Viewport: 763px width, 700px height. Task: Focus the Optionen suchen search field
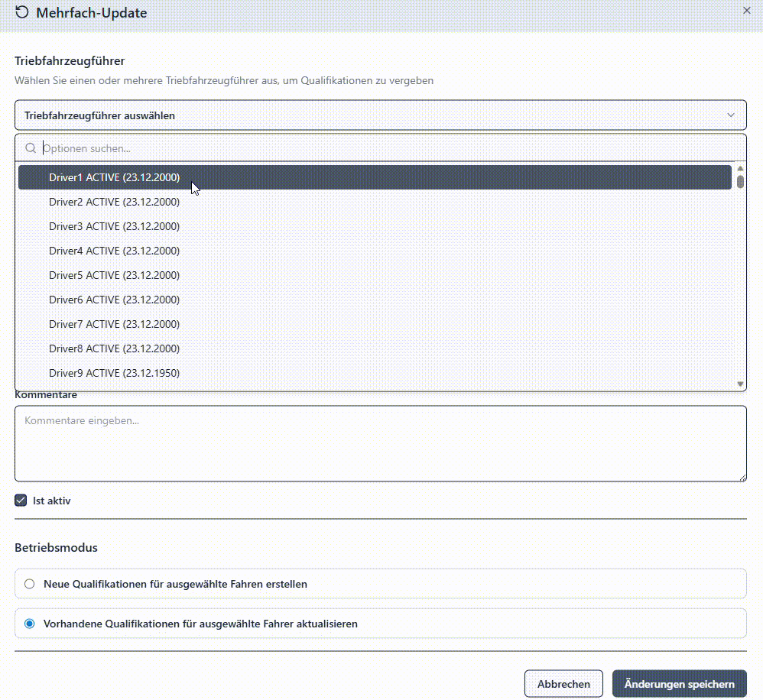pos(381,148)
